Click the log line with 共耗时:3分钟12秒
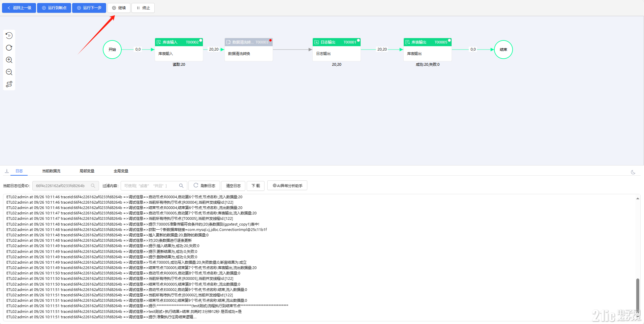The width and height of the screenshot is (644, 324). 124,312
